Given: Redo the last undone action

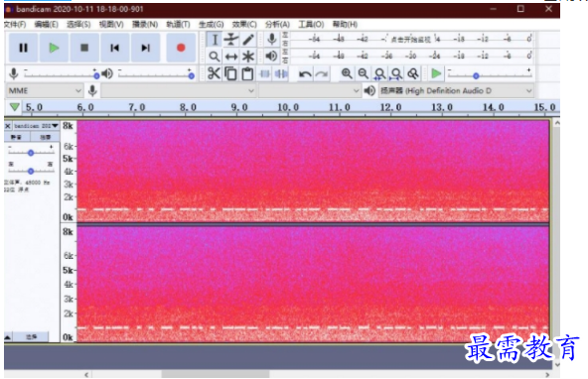Looking at the screenshot, I should 322,73.
